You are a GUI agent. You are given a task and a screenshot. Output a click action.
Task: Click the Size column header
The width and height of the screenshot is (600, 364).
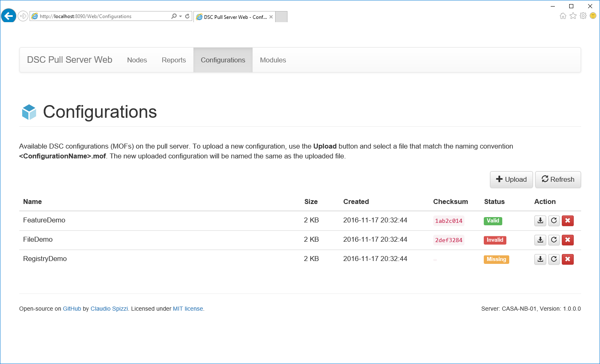click(311, 201)
